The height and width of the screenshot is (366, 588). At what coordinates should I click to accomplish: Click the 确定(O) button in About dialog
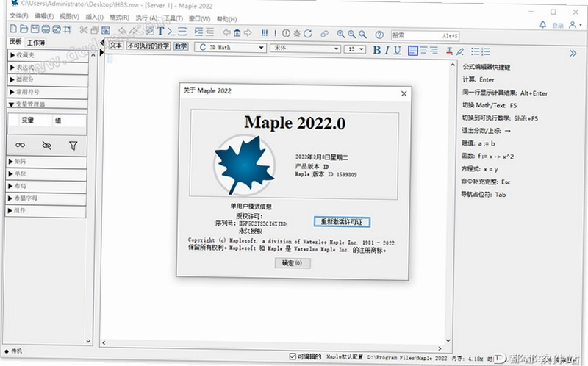(293, 263)
